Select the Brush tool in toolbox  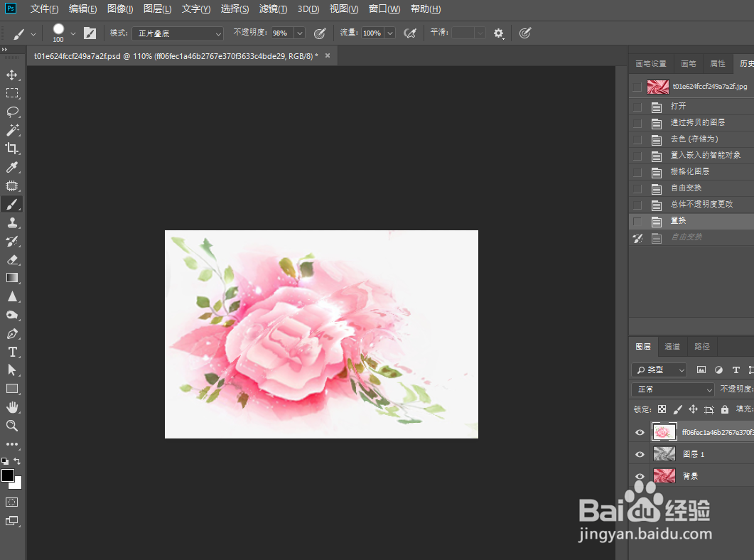pyautogui.click(x=12, y=204)
